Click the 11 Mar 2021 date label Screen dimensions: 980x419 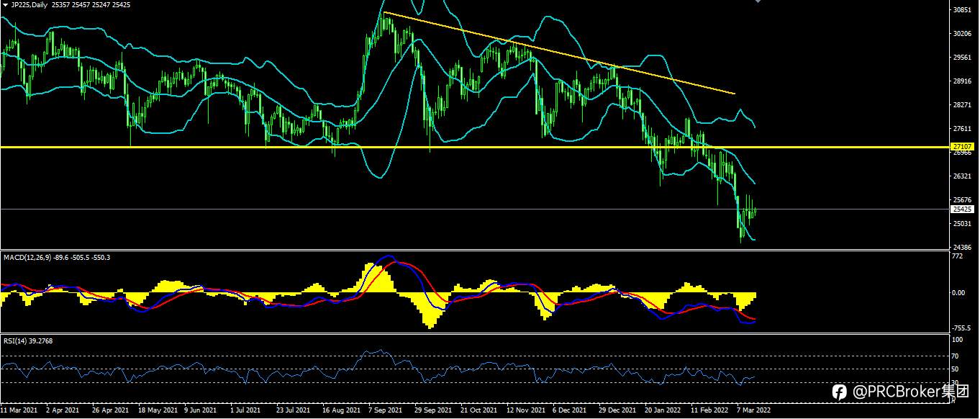[19, 410]
